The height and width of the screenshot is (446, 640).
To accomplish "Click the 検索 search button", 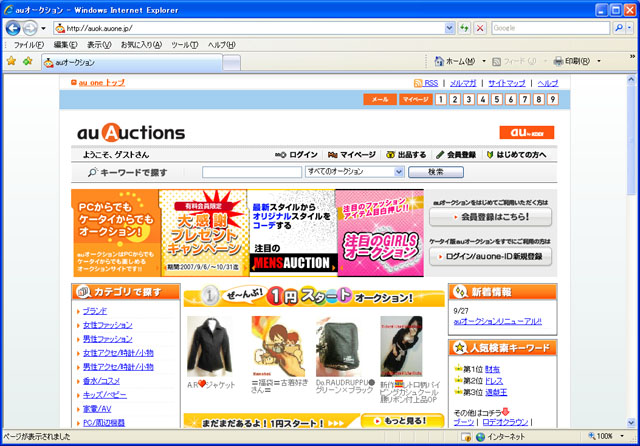I will coord(436,172).
